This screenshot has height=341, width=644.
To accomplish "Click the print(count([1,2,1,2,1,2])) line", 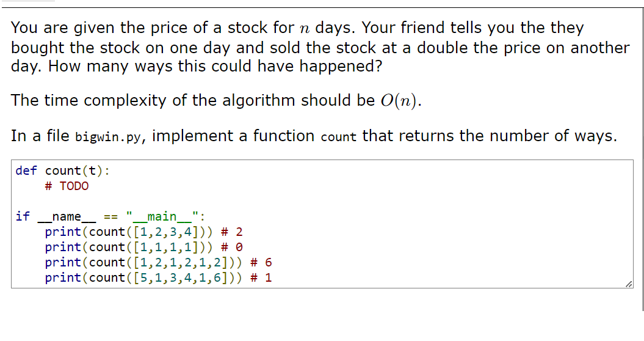I will tap(159, 262).
